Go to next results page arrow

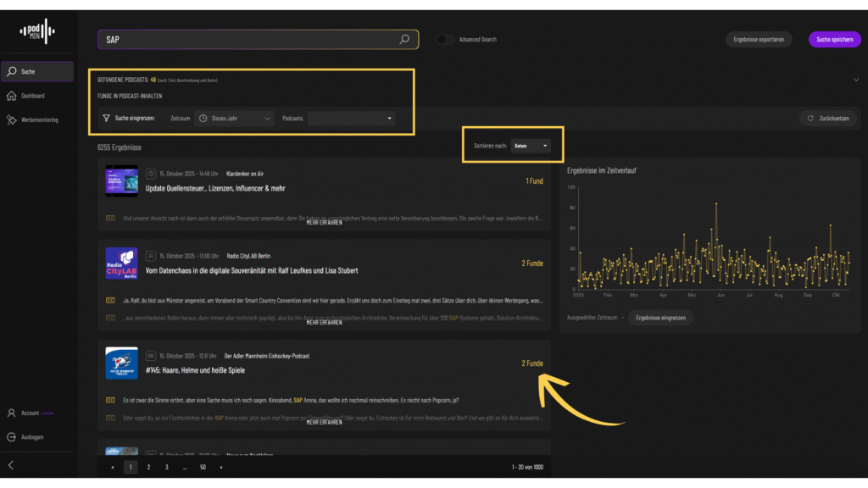click(220, 467)
